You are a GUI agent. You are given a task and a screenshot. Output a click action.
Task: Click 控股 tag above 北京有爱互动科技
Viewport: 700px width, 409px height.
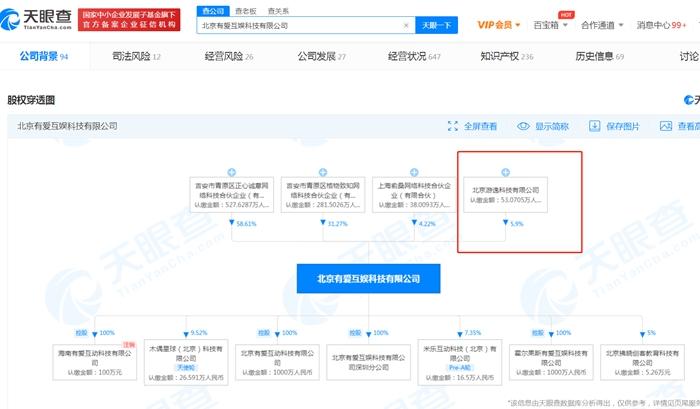[x=264, y=333]
